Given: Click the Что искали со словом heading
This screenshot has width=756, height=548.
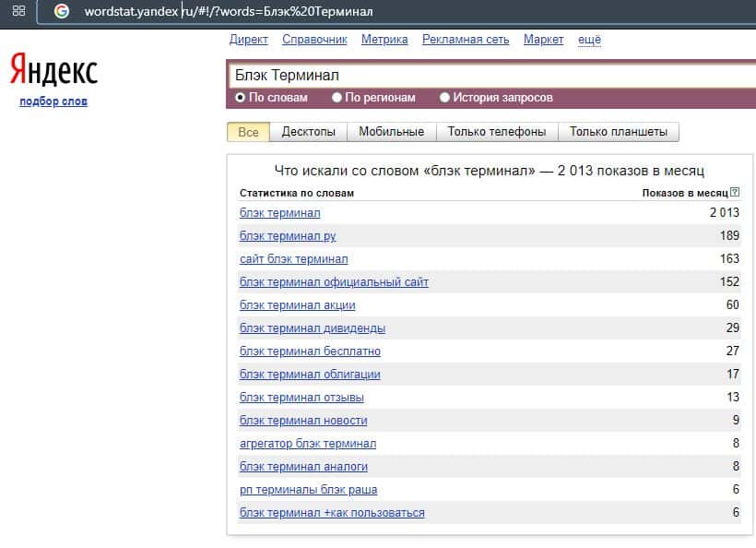Looking at the screenshot, I should [x=490, y=171].
